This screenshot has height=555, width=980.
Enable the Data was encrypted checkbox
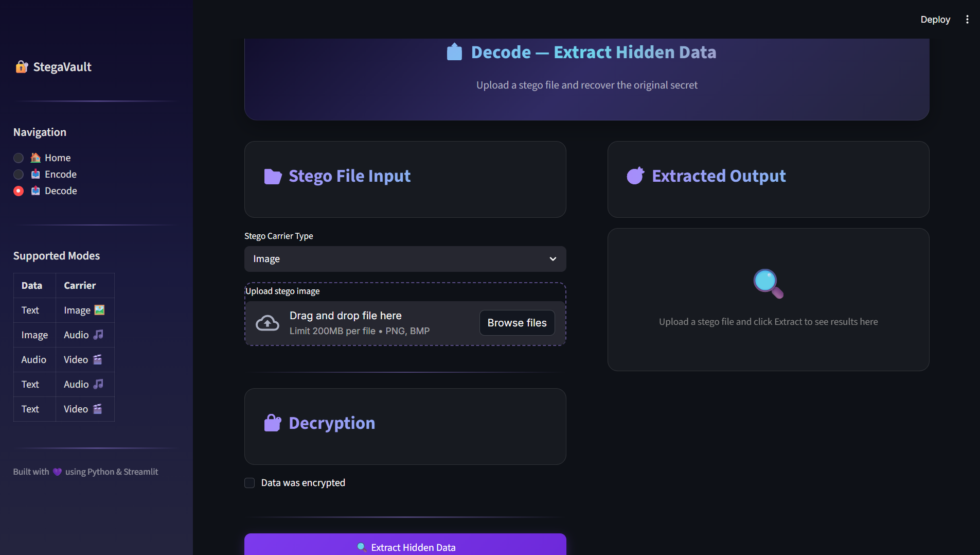click(250, 483)
